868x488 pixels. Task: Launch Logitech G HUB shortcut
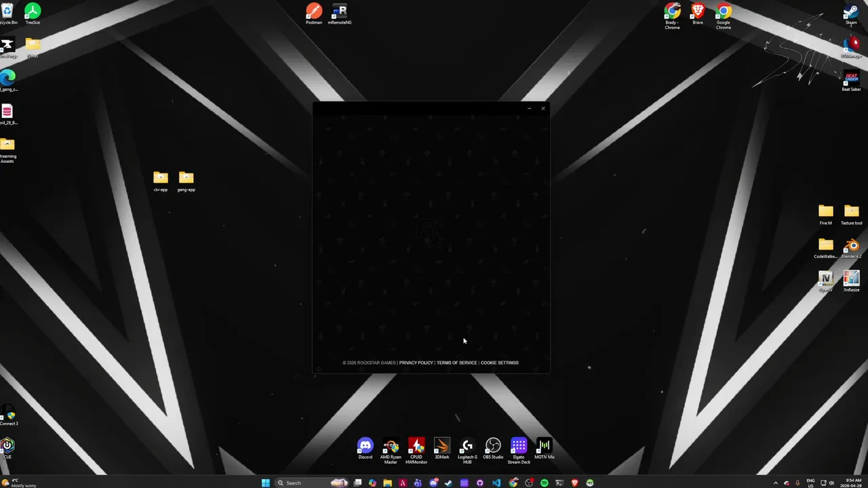coord(467,451)
